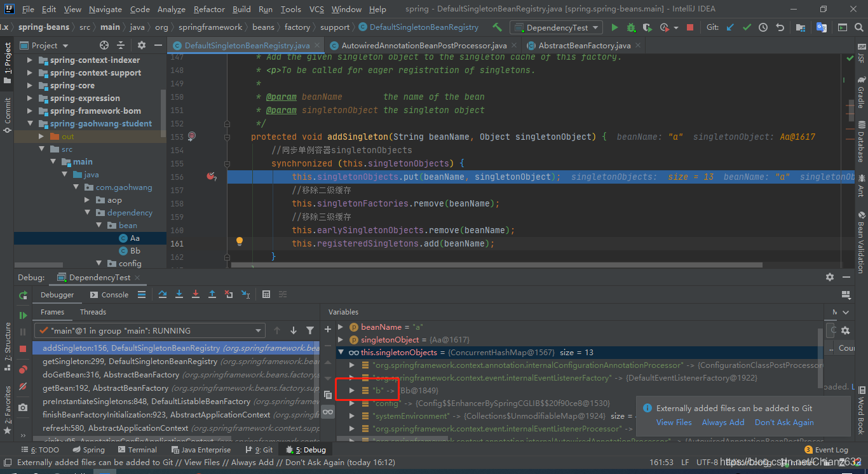Click Resume Program in debug sidebar

[x=23, y=315]
